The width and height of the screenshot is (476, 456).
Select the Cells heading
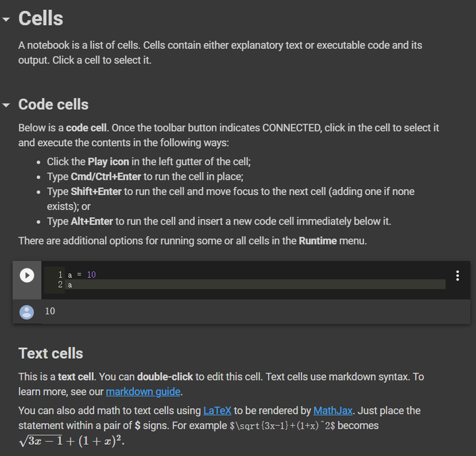click(41, 19)
